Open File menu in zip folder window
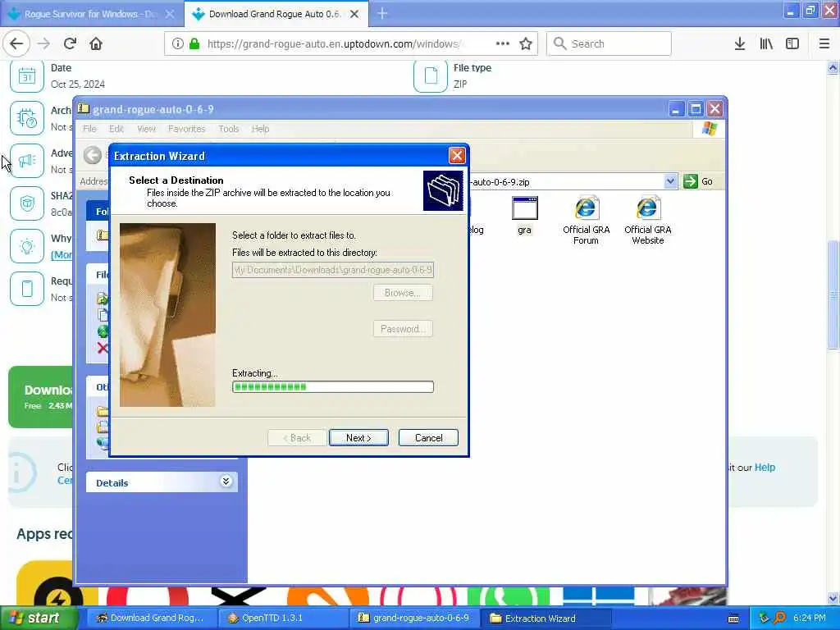The image size is (840, 630). pos(89,129)
